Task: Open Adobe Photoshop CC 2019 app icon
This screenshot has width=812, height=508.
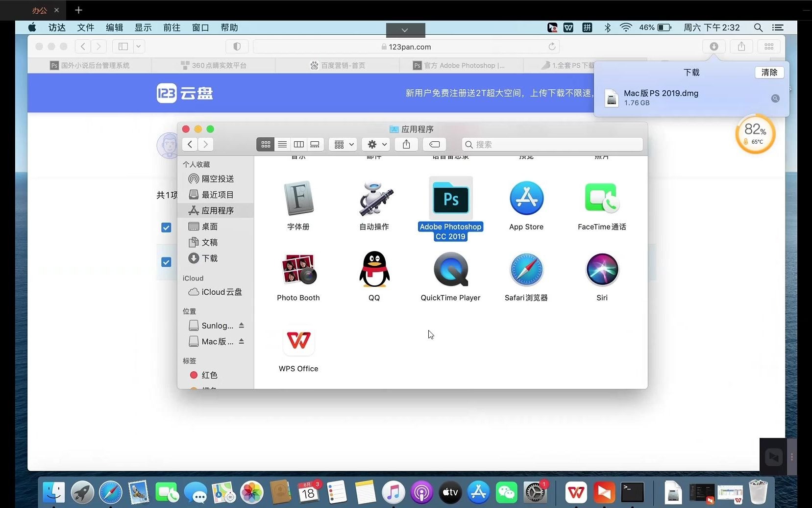Action: [x=451, y=199]
